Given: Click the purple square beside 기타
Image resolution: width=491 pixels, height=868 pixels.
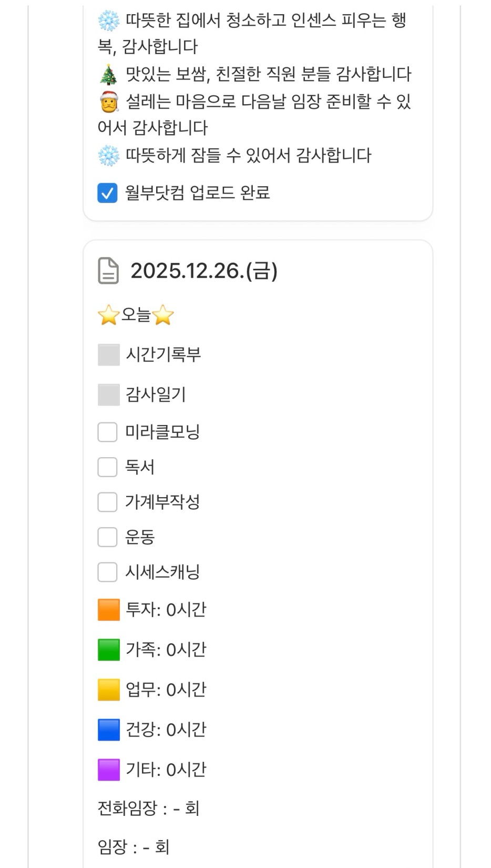Looking at the screenshot, I should 109,770.
